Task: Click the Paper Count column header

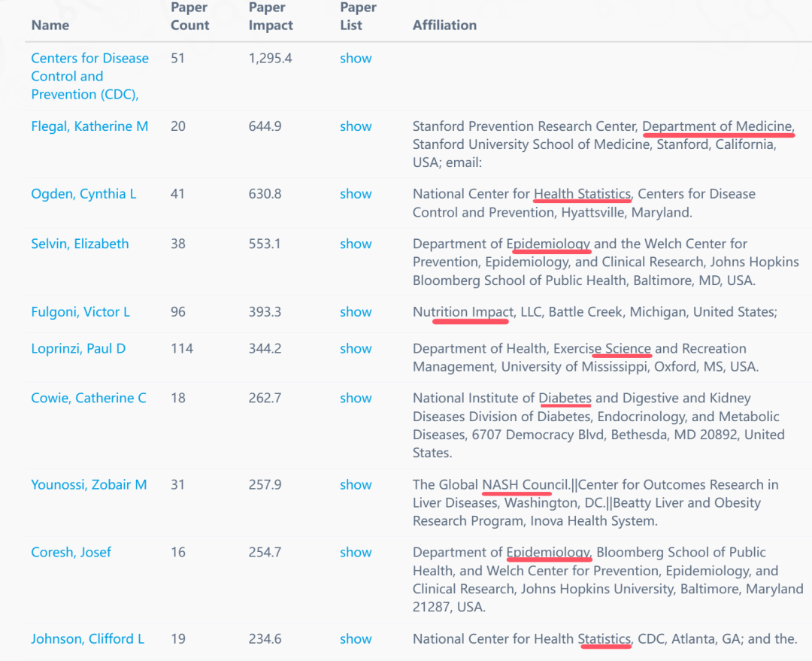Action: (x=190, y=17)
